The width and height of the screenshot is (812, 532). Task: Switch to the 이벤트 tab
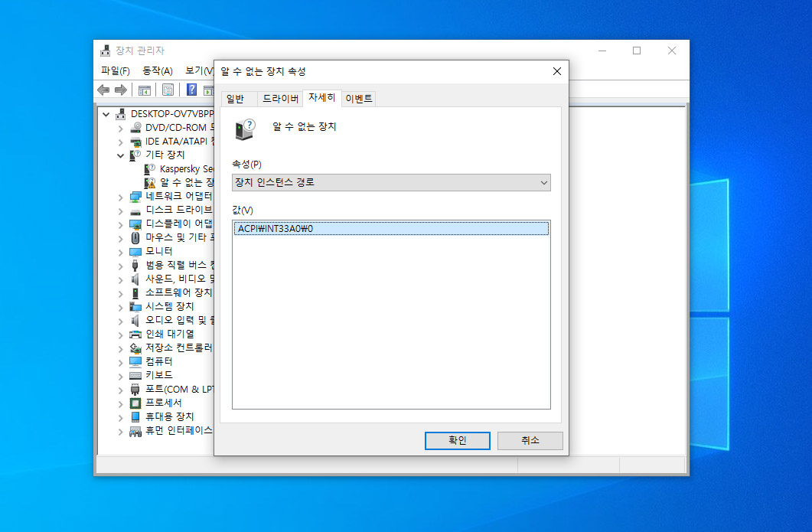point(359,99)
